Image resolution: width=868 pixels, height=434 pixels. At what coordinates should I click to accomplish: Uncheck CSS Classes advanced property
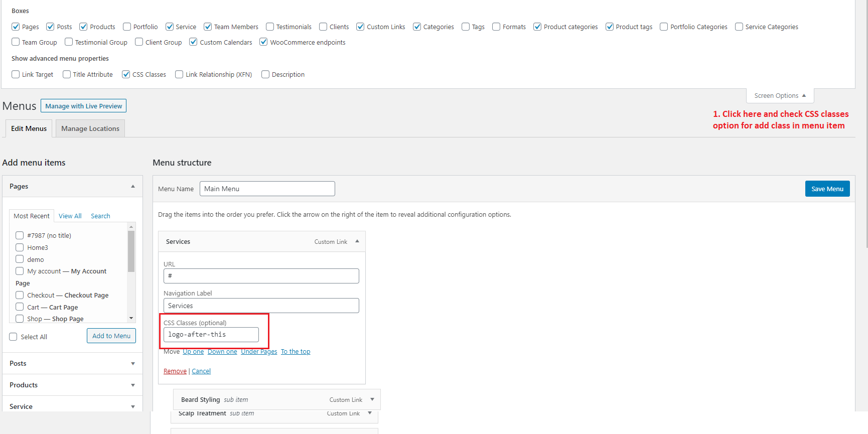126,74
